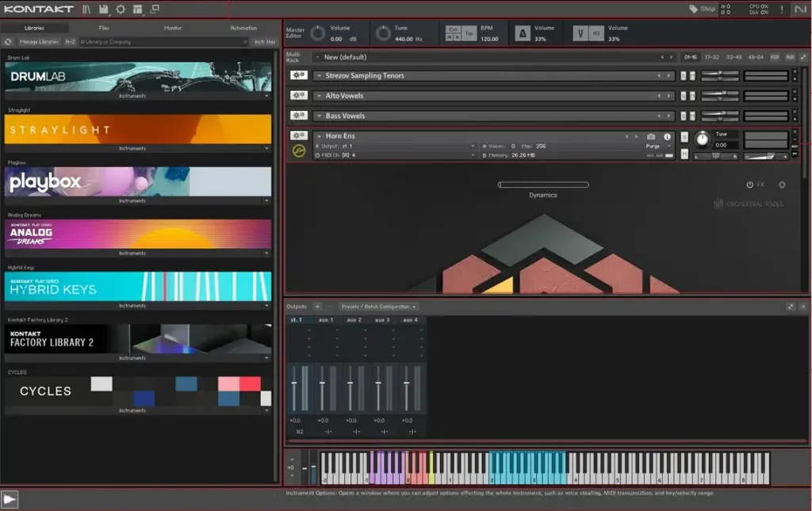Open instrument options for Bass Vowels
This screenshot has width=812, height=511.
298,116
